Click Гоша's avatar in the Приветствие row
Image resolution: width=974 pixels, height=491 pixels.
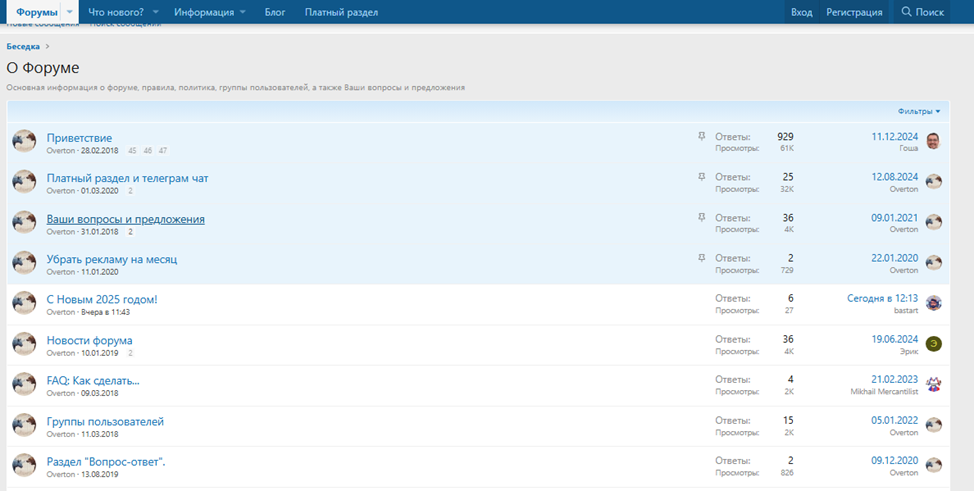(933, 141)
